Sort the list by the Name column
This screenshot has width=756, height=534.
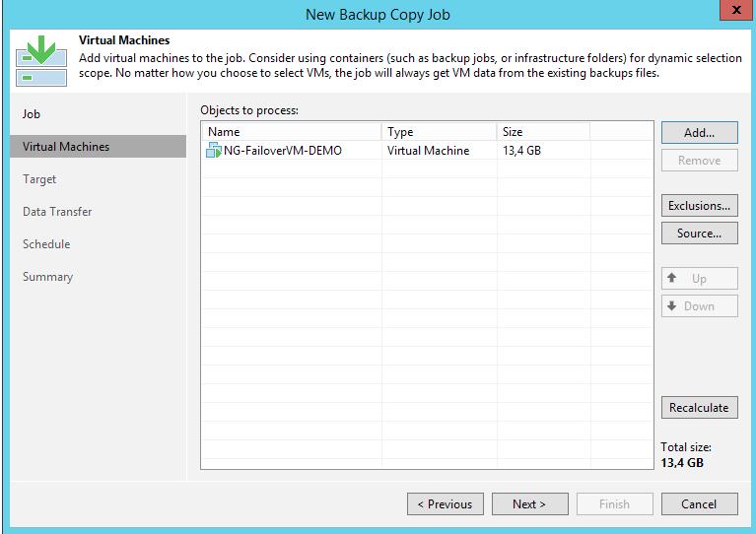click(292, 132)
